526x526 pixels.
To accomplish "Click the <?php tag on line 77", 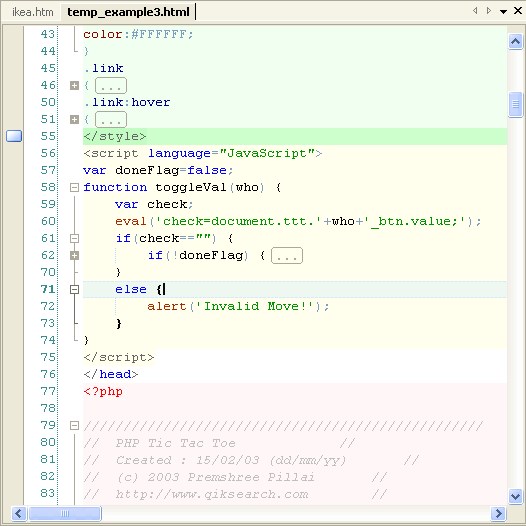I will (103, 391).
